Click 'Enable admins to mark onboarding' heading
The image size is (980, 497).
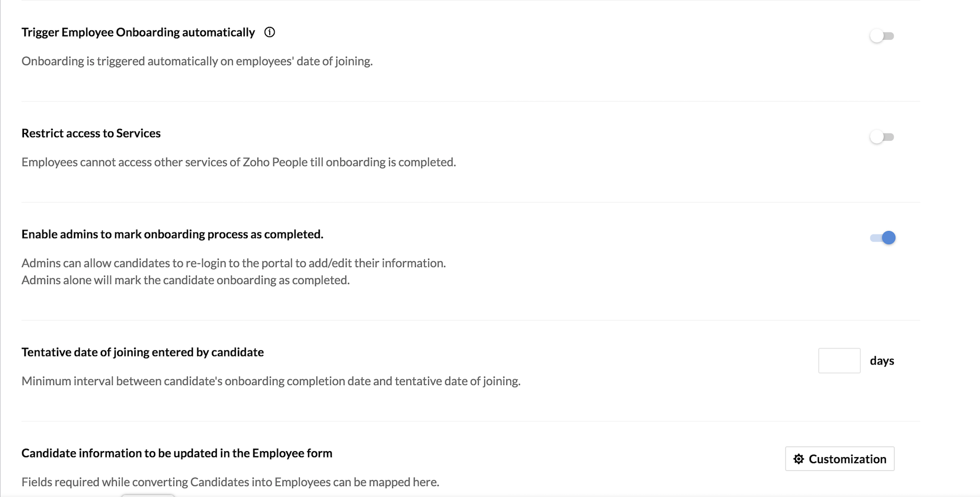tap(172, 234)
